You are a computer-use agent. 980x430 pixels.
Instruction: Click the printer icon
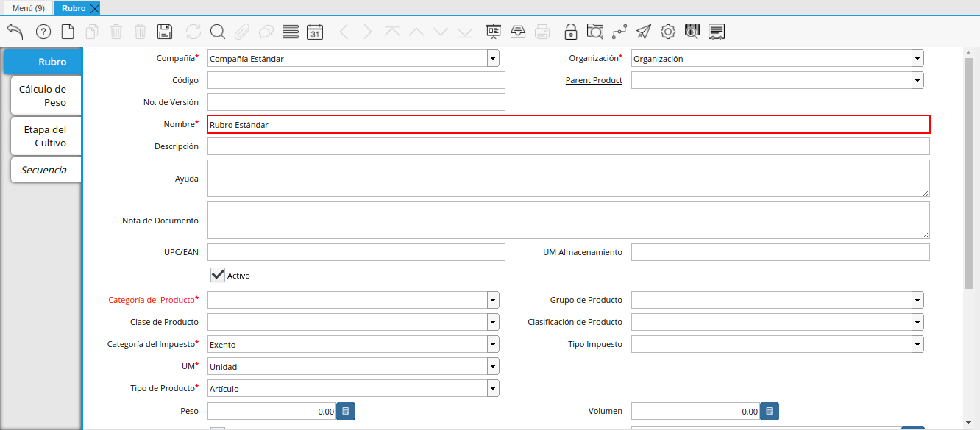[x=542, y=32]
